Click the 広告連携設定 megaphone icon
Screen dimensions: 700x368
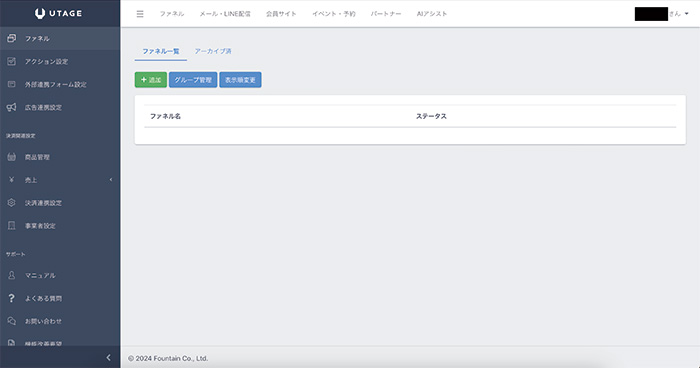tap(12, 107)
